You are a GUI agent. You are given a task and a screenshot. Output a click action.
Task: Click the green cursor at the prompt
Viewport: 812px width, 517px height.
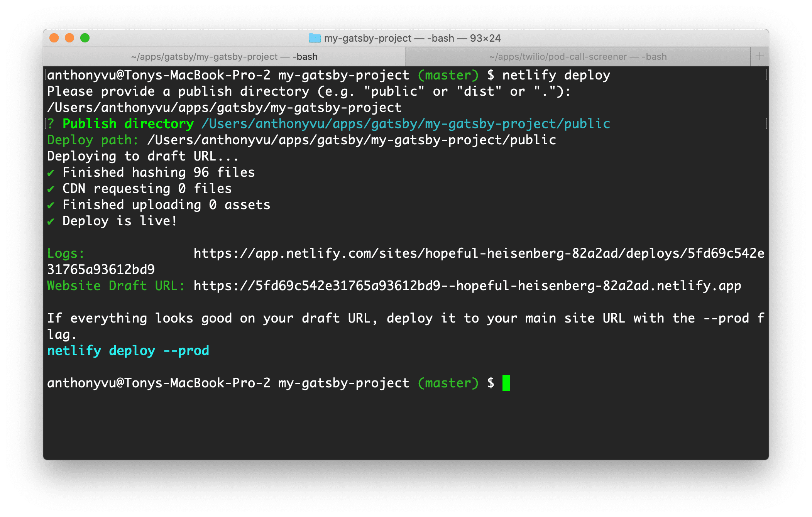coord(506,383)
